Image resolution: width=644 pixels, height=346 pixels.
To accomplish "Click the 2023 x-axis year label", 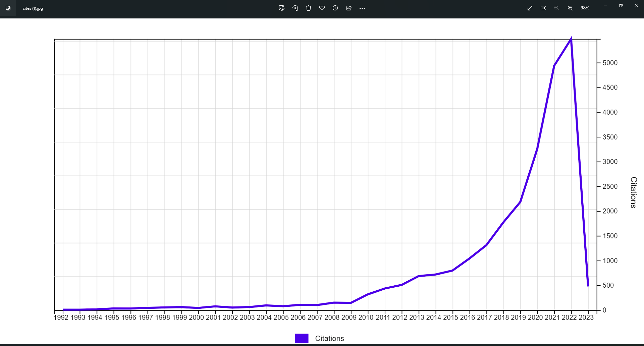I will pos(586,318).
